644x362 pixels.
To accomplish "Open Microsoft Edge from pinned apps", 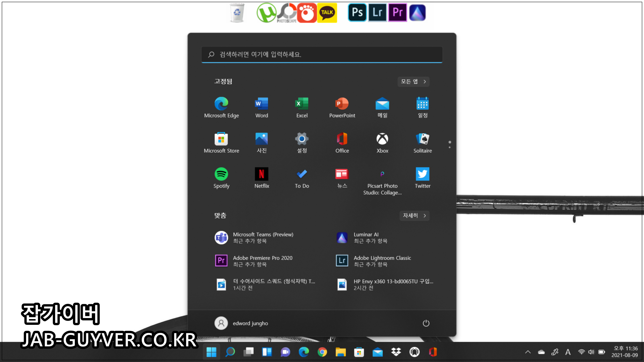I will 221,107.
